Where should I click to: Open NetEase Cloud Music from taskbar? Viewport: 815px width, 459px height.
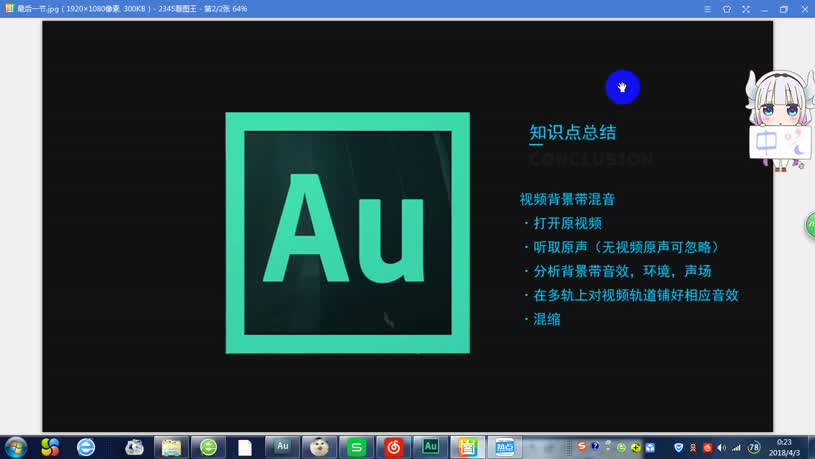[393, 447]
